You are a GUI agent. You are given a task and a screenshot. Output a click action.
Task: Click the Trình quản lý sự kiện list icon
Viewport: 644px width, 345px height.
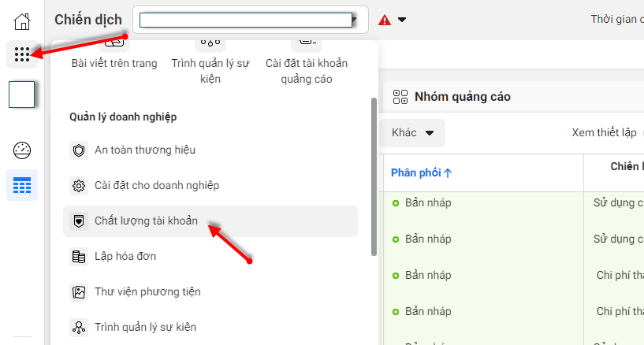point(79,328)
